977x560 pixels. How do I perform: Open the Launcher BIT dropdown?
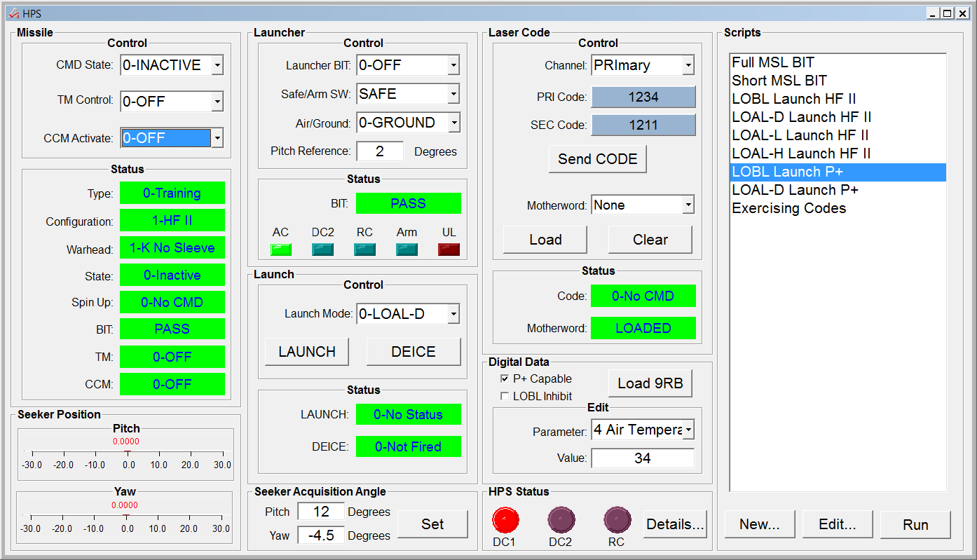point(453,65)
